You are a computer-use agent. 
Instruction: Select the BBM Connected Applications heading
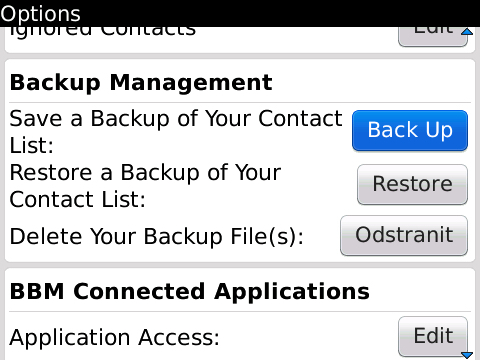pyautogui.click(x=190, y=291)
